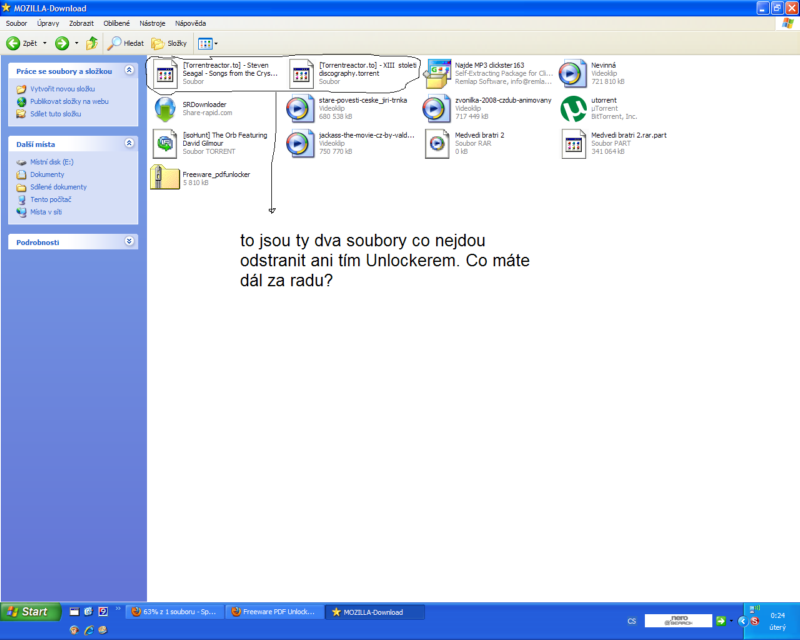Image resolution: width=800 pixels, height=640 pixels.
Task: Collapse the Další místa panel
Action: click(129, 144)
